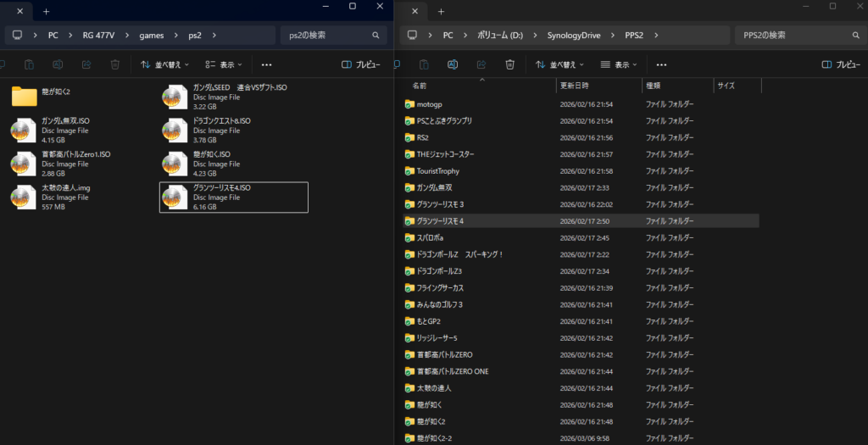Viewport: 868px width, 445px height.
Task: Click the rename icon in PPS2 window toolbar
Action: tap(453, 64)
